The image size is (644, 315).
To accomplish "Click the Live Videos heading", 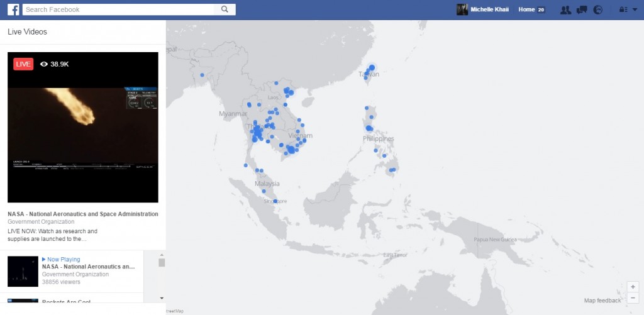I will click(27, 31).
